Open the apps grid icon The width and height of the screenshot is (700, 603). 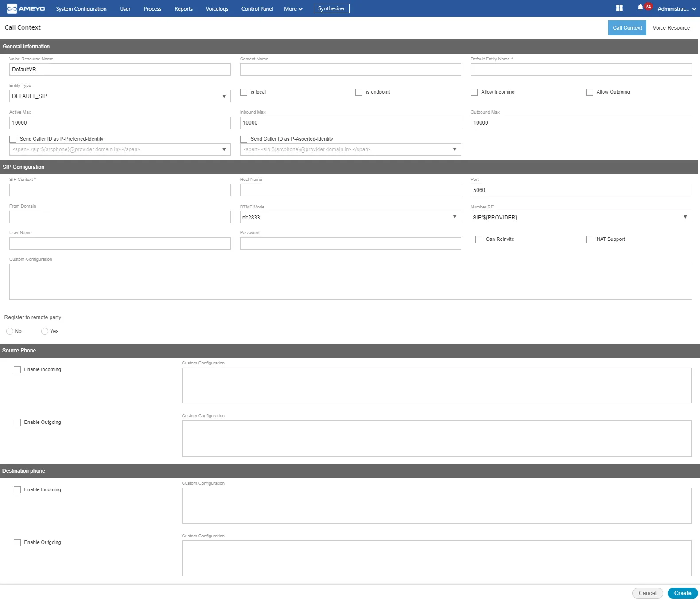[619, 8]
